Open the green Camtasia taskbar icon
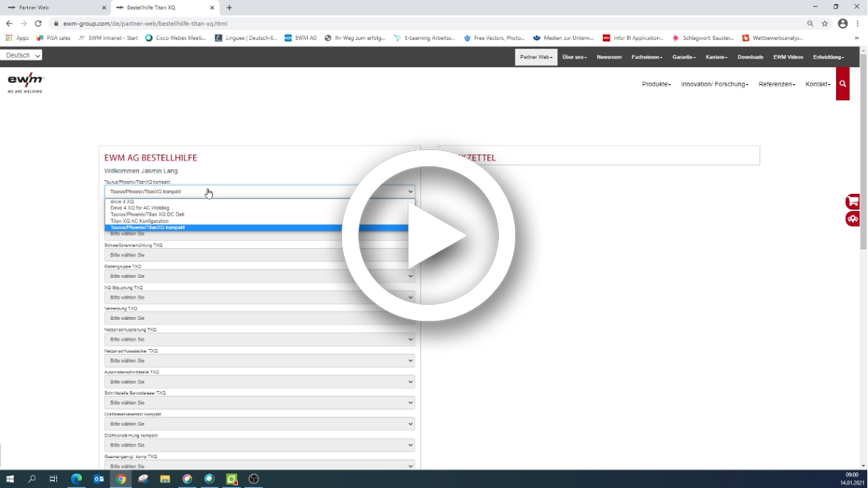 (232, 479)
